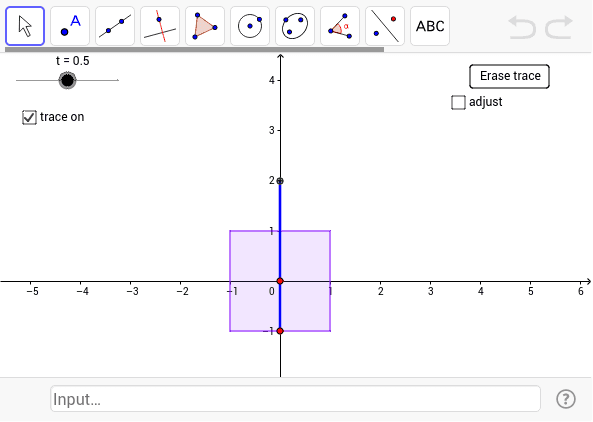
Task: Uncheck the trace on checkbox
Action: click(29, 117)
